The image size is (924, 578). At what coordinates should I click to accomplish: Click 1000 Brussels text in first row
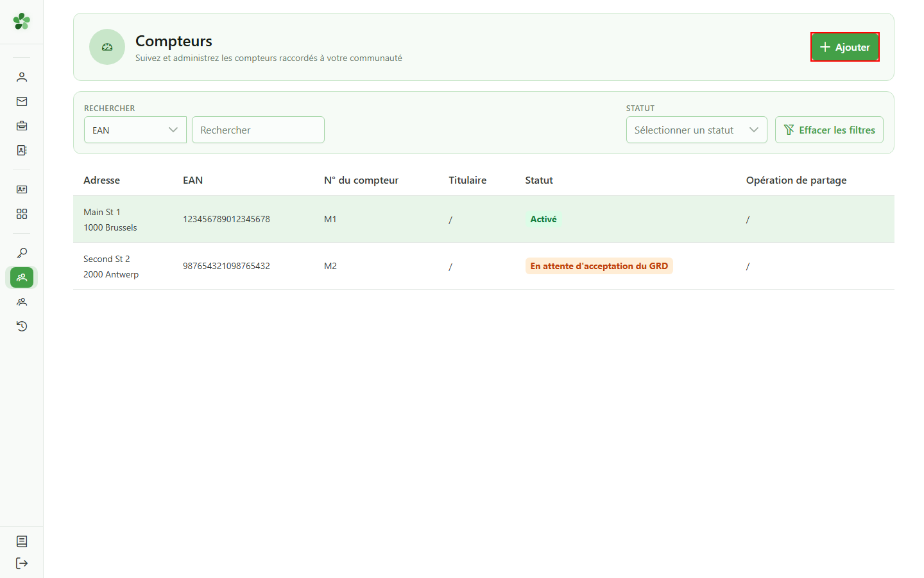(110, 227)
